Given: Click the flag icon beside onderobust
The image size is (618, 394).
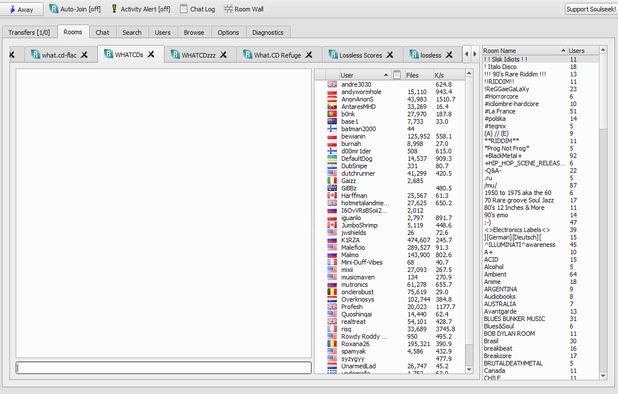Looking at the screenshot, I should pos(332,292).
